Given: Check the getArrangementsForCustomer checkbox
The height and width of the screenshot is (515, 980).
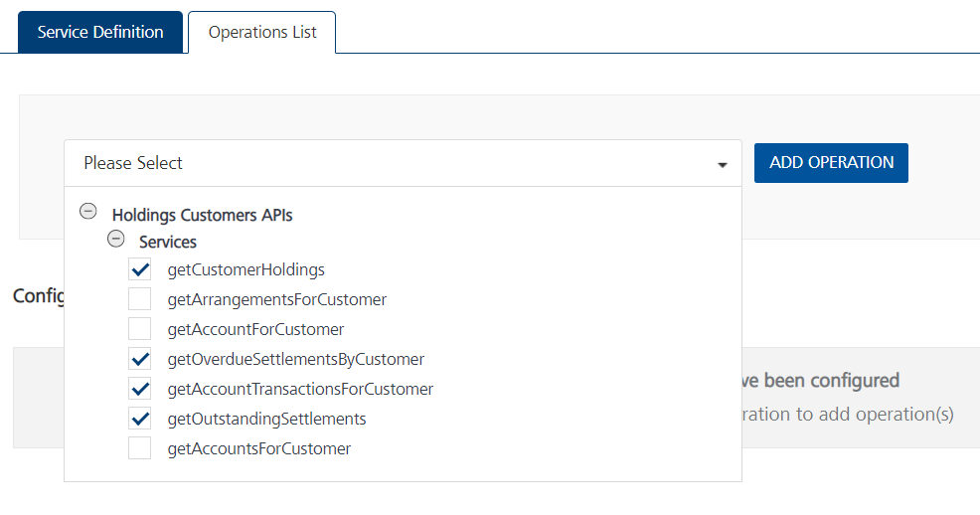Looking at the screenshot, I should 140,299.
